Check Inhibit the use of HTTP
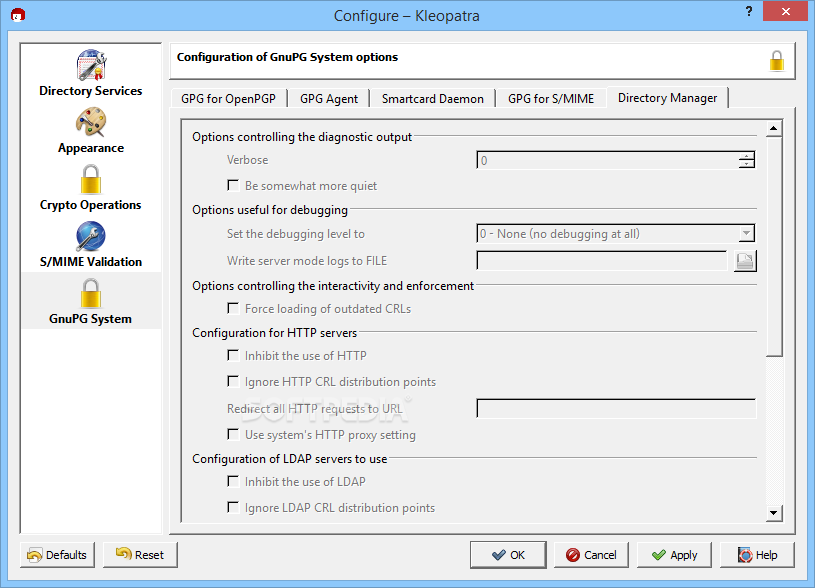 click(x=233, y=356)
